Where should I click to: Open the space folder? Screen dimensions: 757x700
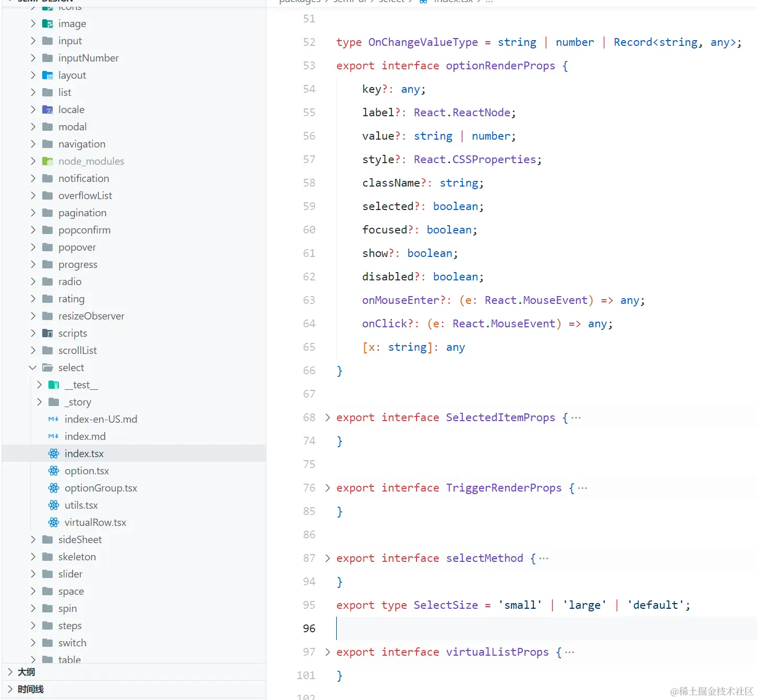click(x=71, y=591)
